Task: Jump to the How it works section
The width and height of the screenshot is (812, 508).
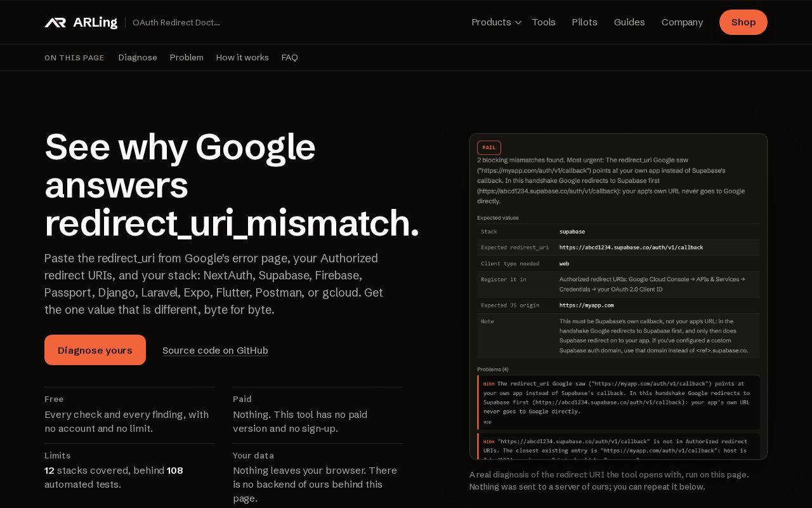Action: (242, 57)
